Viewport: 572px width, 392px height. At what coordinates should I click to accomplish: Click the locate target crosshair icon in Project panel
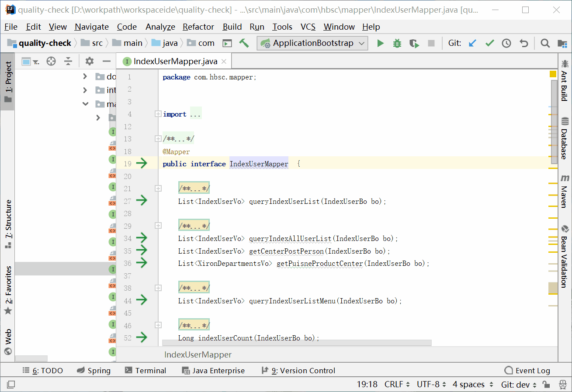tap(51, 61)
